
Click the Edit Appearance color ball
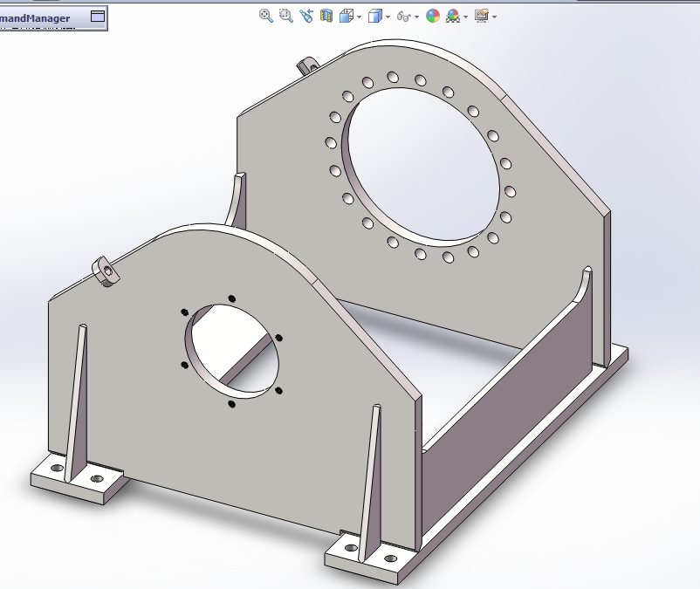pyautogui.click(x=433, y=17)
